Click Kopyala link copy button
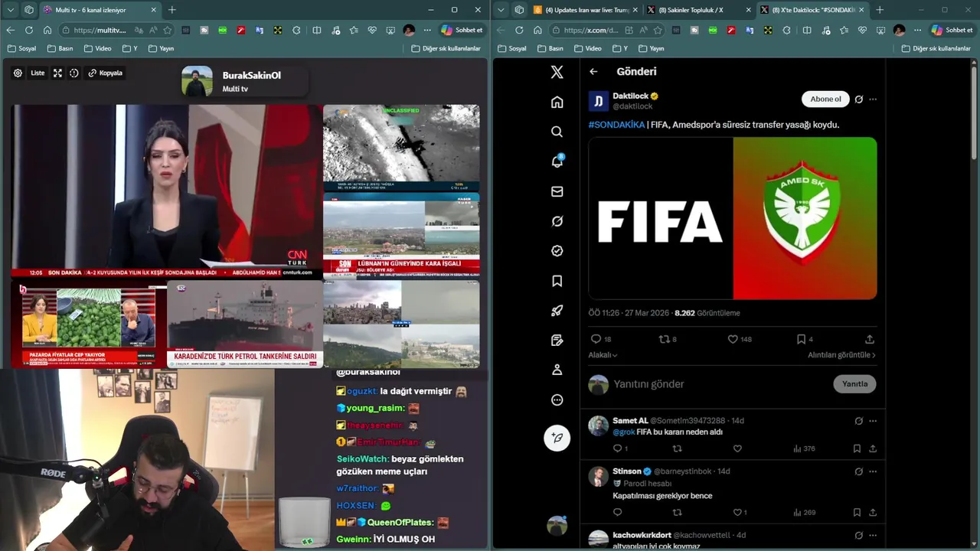Screen dimensions: 980x551 point(106,73)
